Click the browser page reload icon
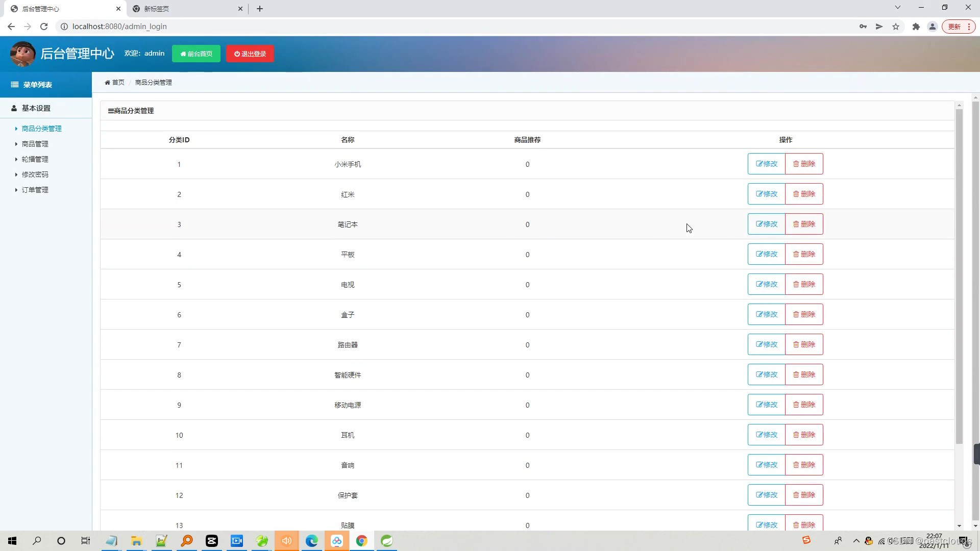This screenshot has height=551, width=980. pyautogui.click(x=44, y=27)
